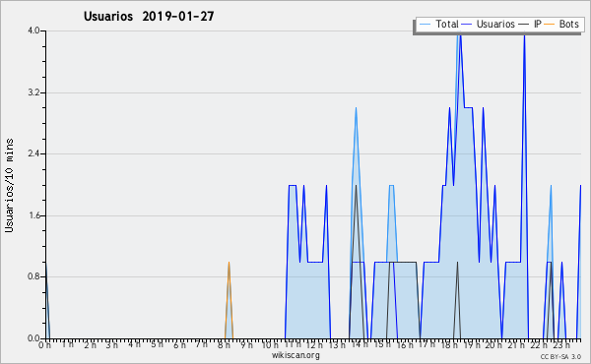Viewport: 591px width, 364px height.
Task: Click the "23 h" x-axis label
Action: tap(561, 344)
